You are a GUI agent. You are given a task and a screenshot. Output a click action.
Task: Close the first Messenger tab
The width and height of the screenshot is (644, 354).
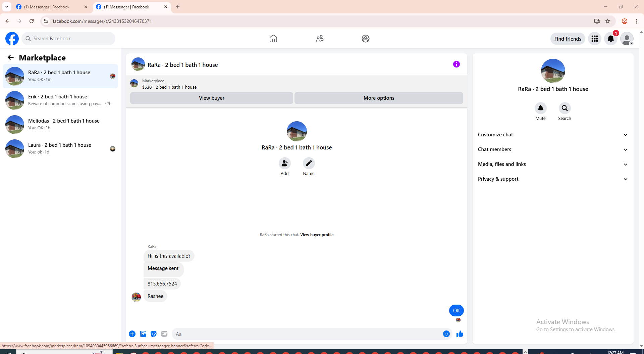click(86, 7)
